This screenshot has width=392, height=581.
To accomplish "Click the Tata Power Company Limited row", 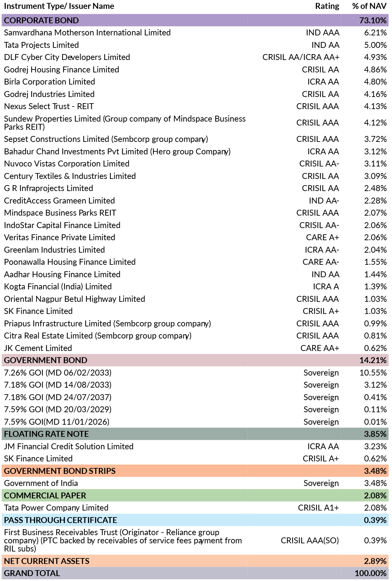I will click(195, 508).
